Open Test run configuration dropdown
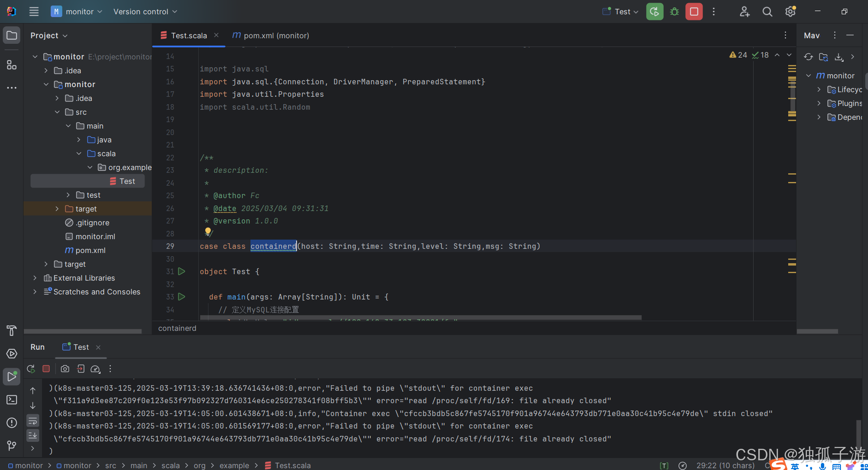The width and height of the screenshot is (868, 470). click(x=620, y=12)
